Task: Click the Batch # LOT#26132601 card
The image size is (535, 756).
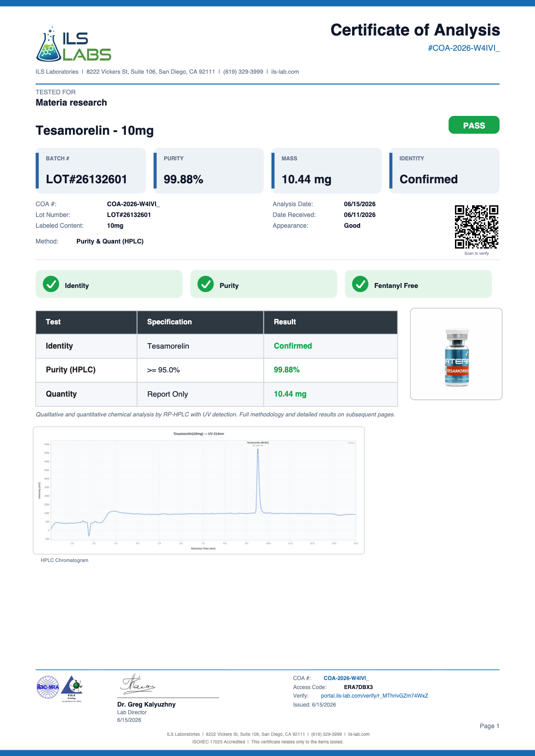Action: click(x=91, y=171)
